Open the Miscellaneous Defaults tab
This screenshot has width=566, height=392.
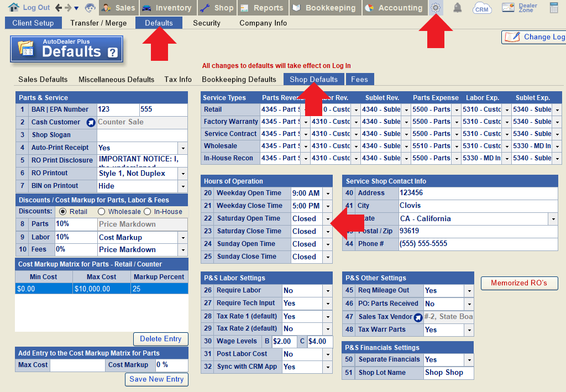pyautogui.click(x=116, y=80)
